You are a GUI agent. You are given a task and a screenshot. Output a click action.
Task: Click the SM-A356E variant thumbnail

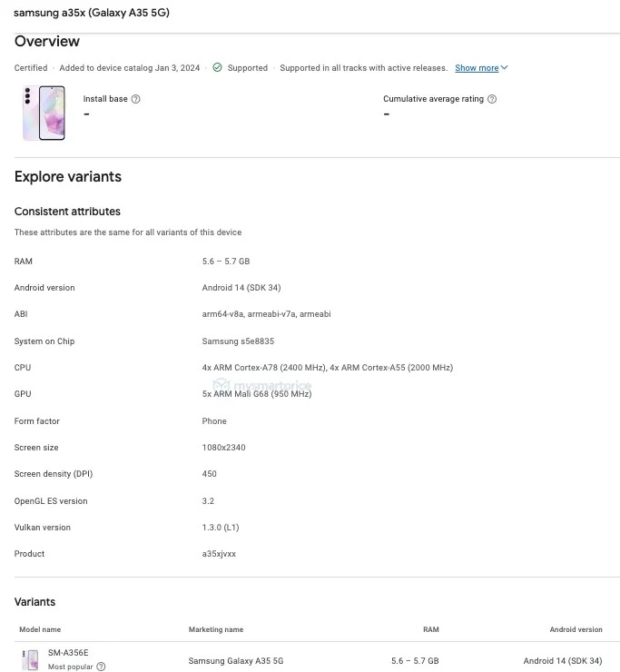click(31, 659)
